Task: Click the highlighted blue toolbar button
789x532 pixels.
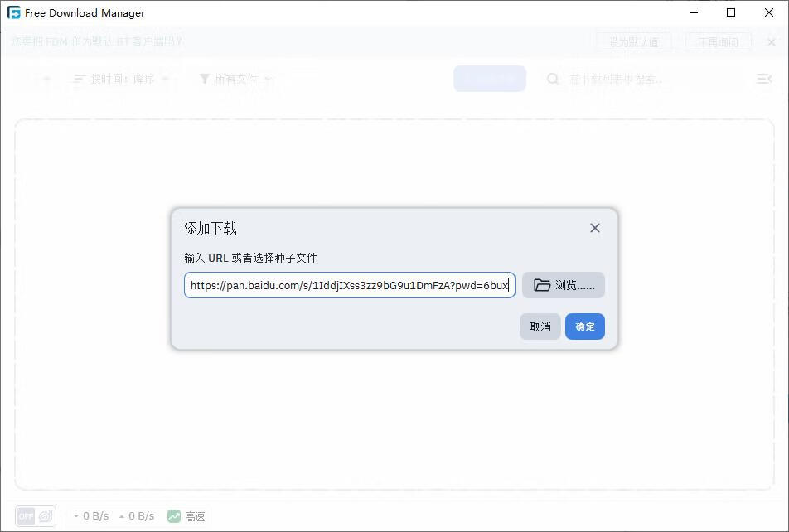Action: pos(489,79)
